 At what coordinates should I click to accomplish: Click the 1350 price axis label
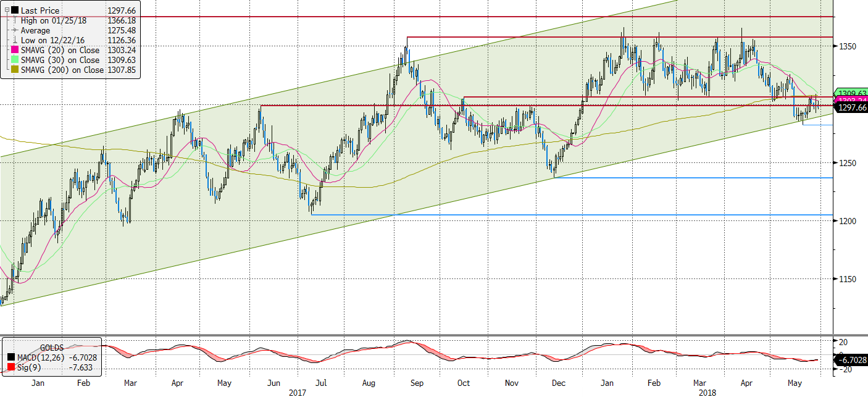pos(846,47)
